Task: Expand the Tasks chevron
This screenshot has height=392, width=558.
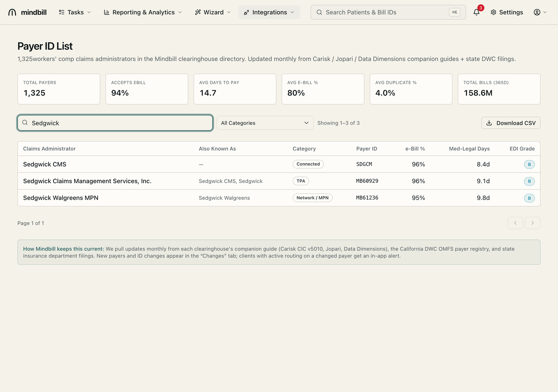Action: [89, 12]
